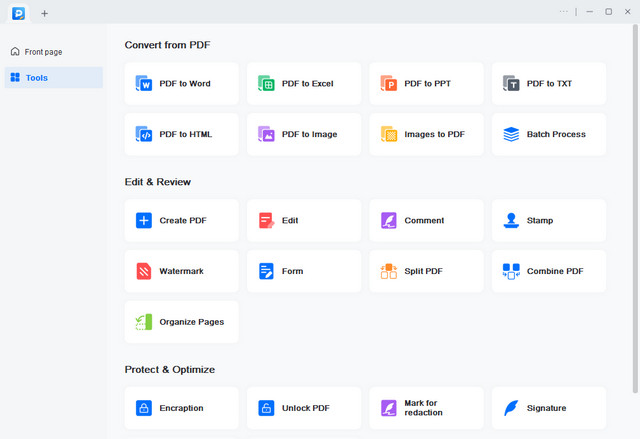Open a new tab with plus button
This screenshot has width=640, height=439.
coord(44,13)
